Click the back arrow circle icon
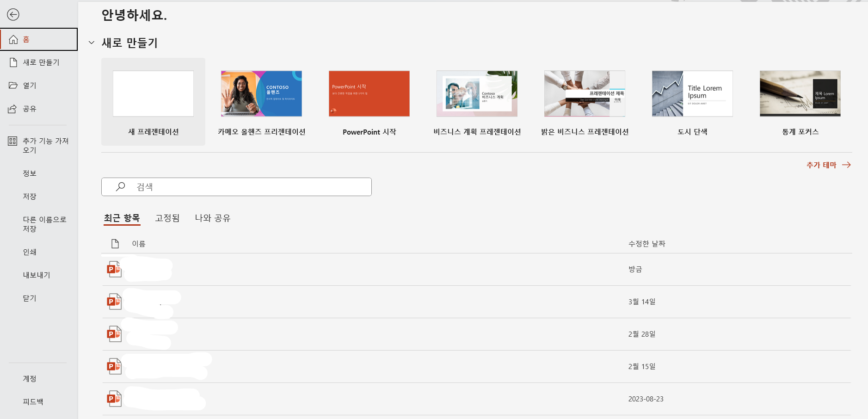This screenshot has height=419, width=868. tap(13, 15)
